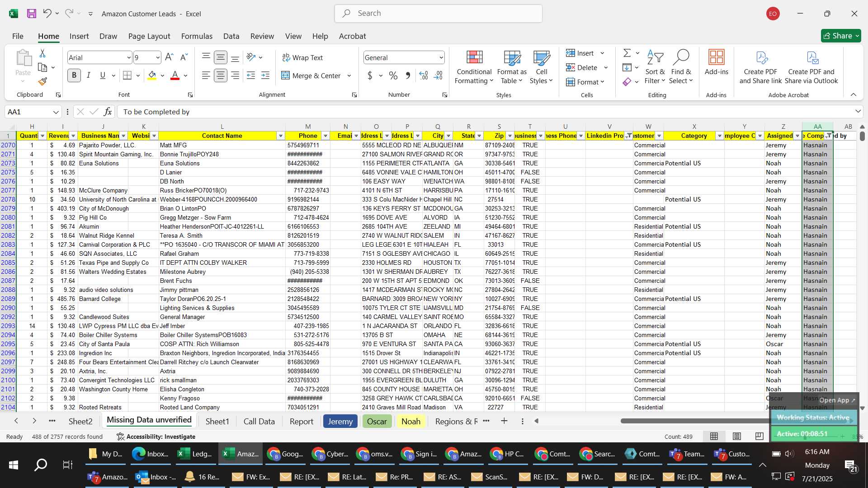Click the Undo arrow icon
This screenshot has width=868, height=488.
pyautogui.click(x=47, y=14)
